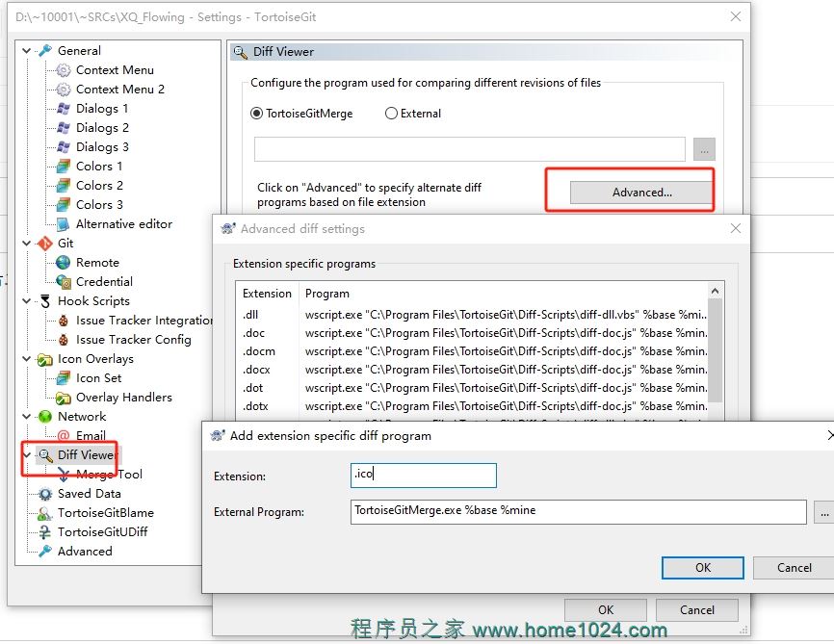Click the Issue Tracker Integration bug icon
The width and height of the screenshot is (834, 644).
[64, 321]
